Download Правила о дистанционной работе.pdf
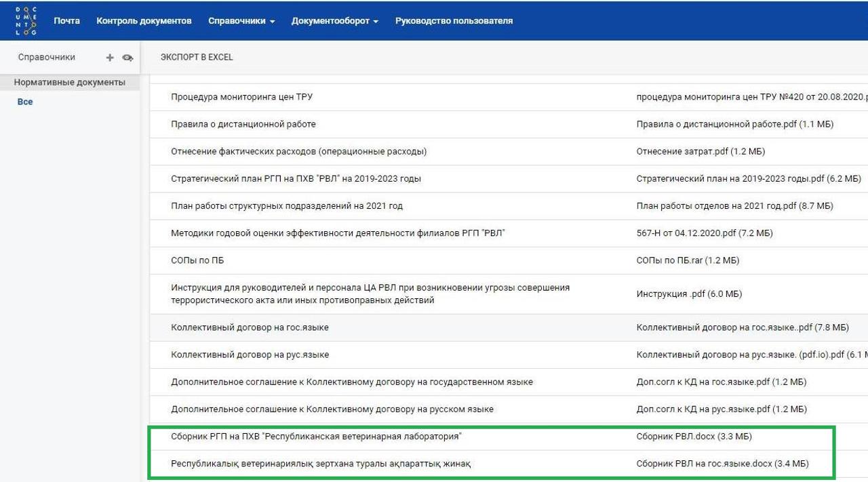This screenshot has width=868, height=482. point(735,124)
